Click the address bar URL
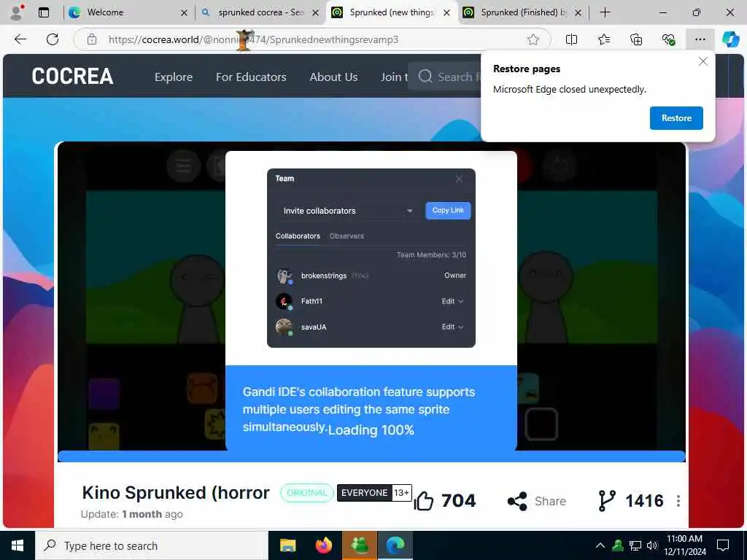The image size is (747, 560). (x=253, y=39)
